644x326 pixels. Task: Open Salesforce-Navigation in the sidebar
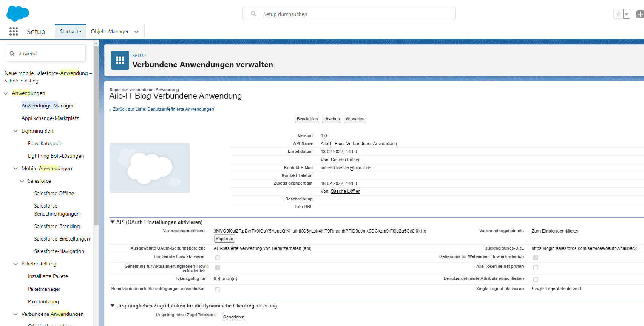(x=59, y=251)
